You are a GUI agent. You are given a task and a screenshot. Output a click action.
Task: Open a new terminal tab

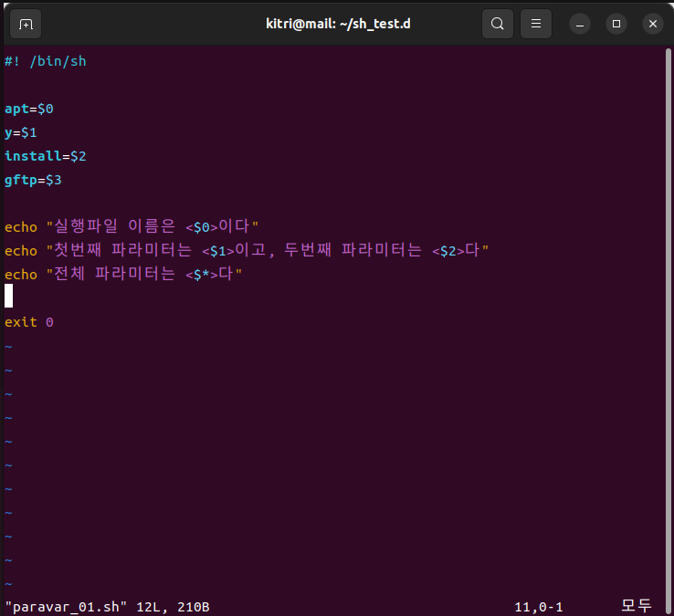pos(26,24)
